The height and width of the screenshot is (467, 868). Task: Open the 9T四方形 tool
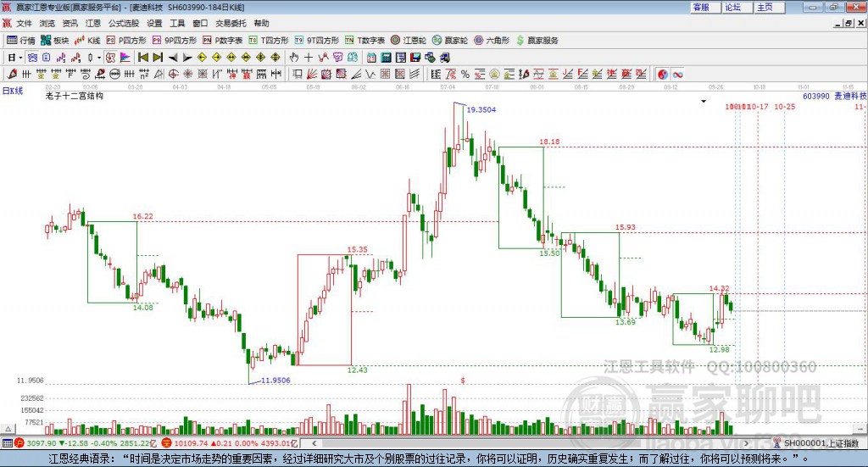point(317,41)
